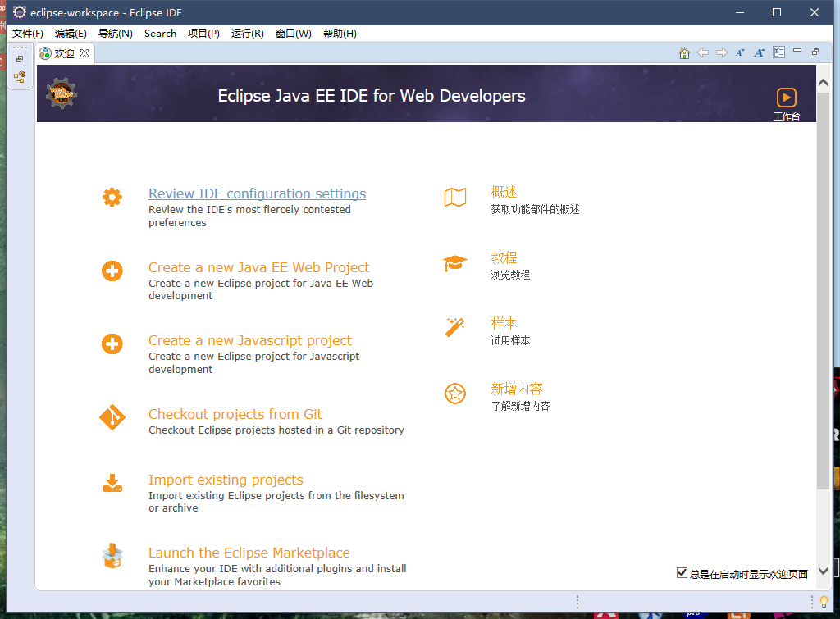Open Checkout projects from Git link
The image size is (840, 619).
point(235,414)
